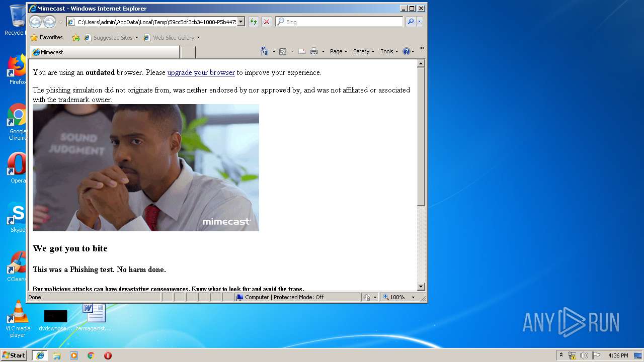Click the Mimecast Sound Judgment image
Screen dimensions: 644x362
click(x=146, y=167)
